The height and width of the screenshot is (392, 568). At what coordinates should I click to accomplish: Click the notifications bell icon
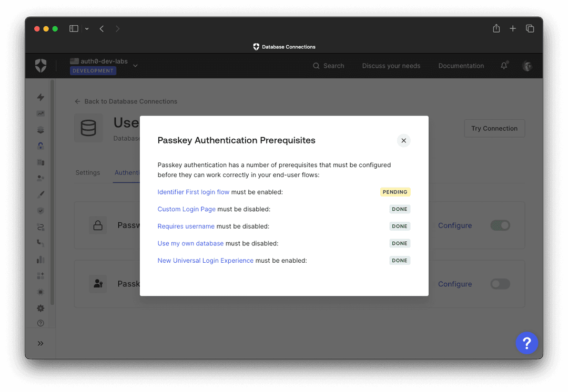pos(503,66)
